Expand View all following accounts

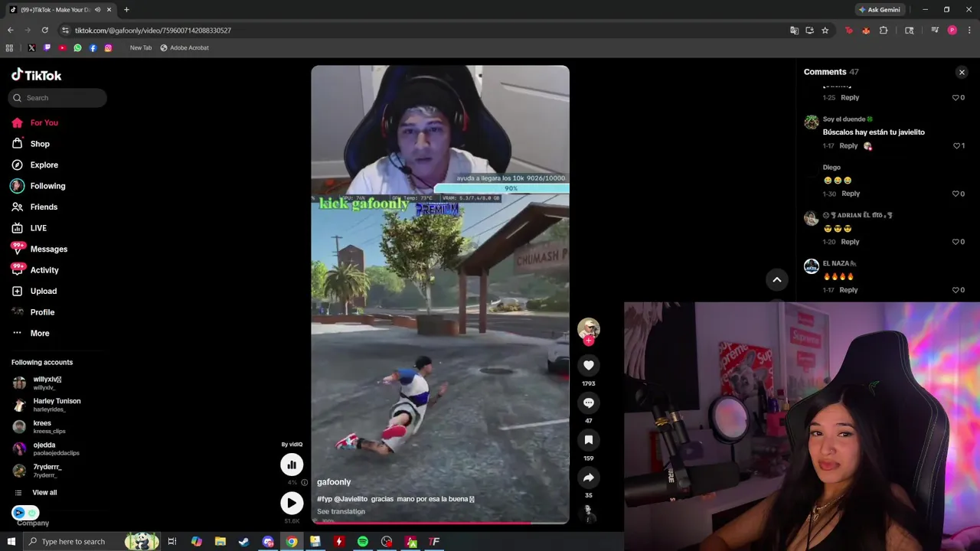pos(36,493)
